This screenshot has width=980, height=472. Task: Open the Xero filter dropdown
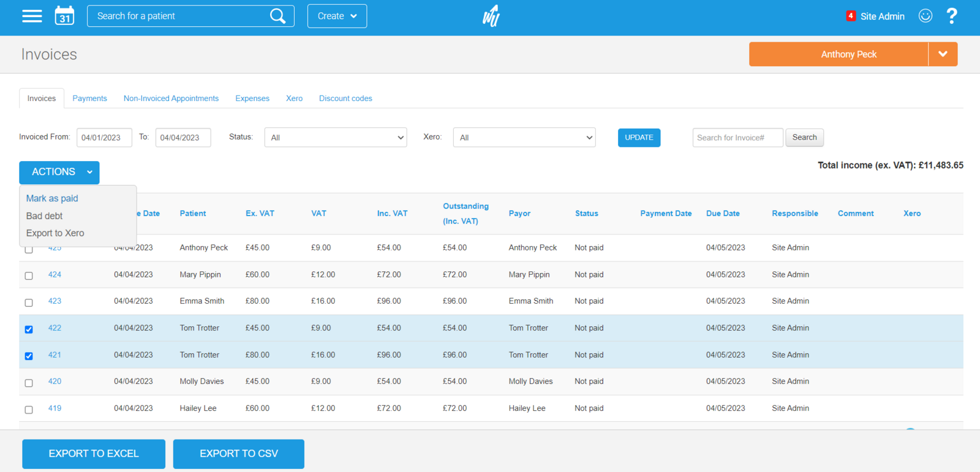click(x=524, y=138)
